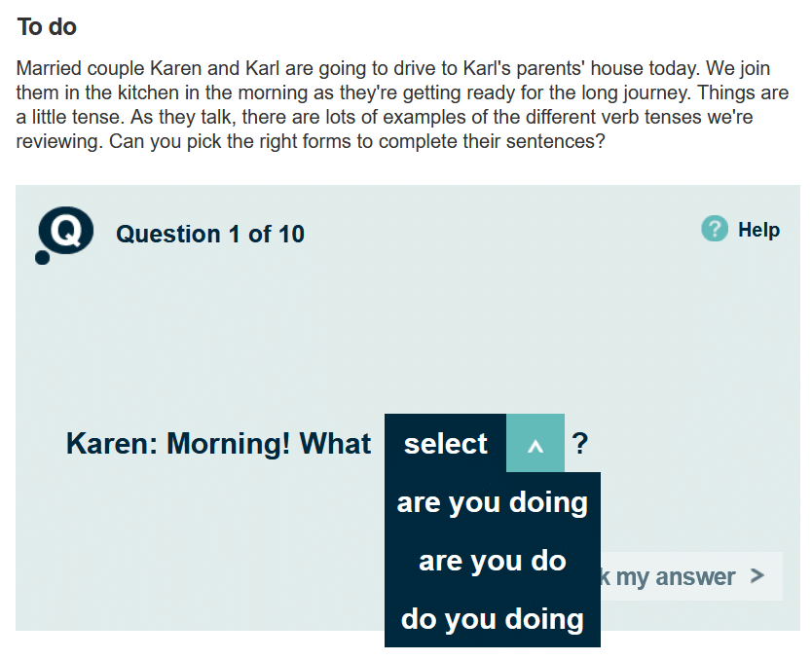Click the "Question 1 of 10" heading
The width and height of the screenshot is (812, 660).
click(210, 235)
